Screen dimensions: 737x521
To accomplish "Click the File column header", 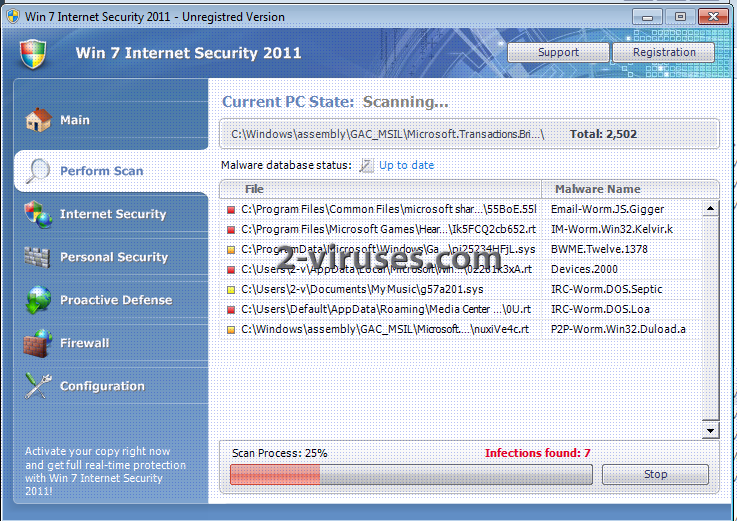I will point(381,189).
